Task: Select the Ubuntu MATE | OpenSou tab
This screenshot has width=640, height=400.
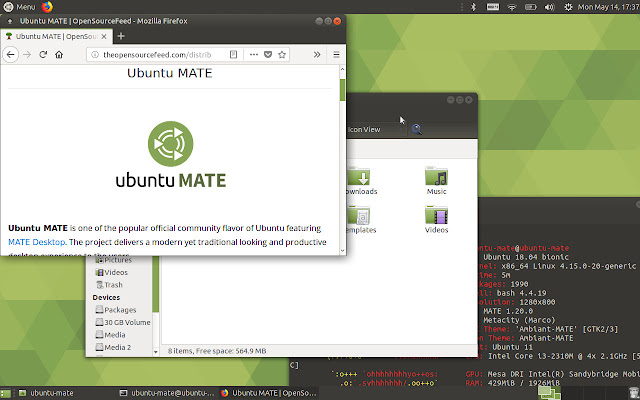Action: tap(56, 36)
